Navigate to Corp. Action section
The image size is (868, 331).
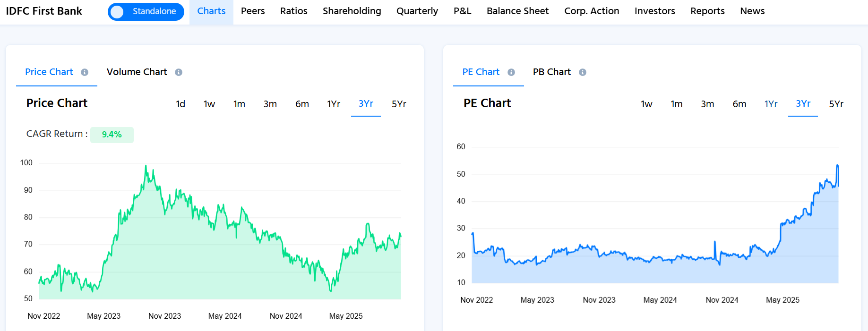591,11
